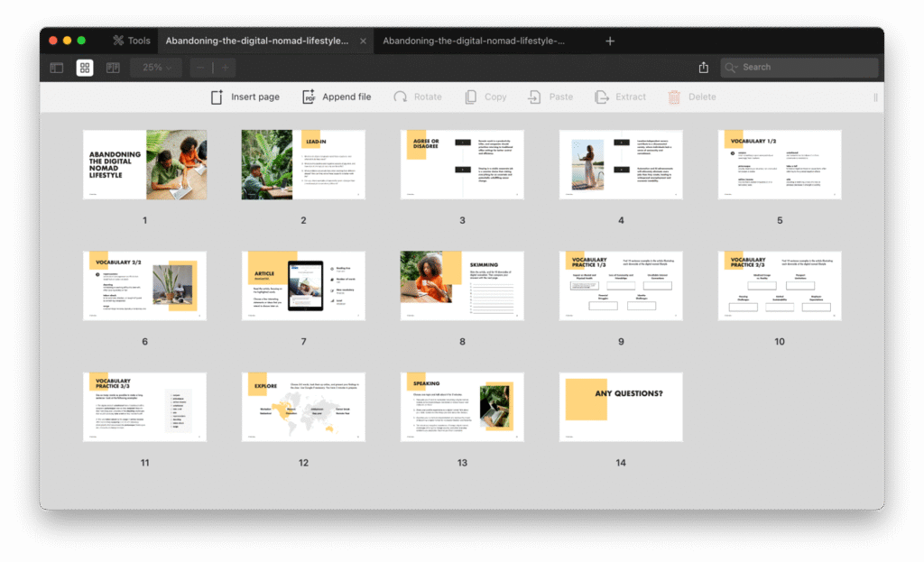Image resolution: width=924 pixels, height=562 pixels.
Task: Click Append file
Action: [336, 97]
